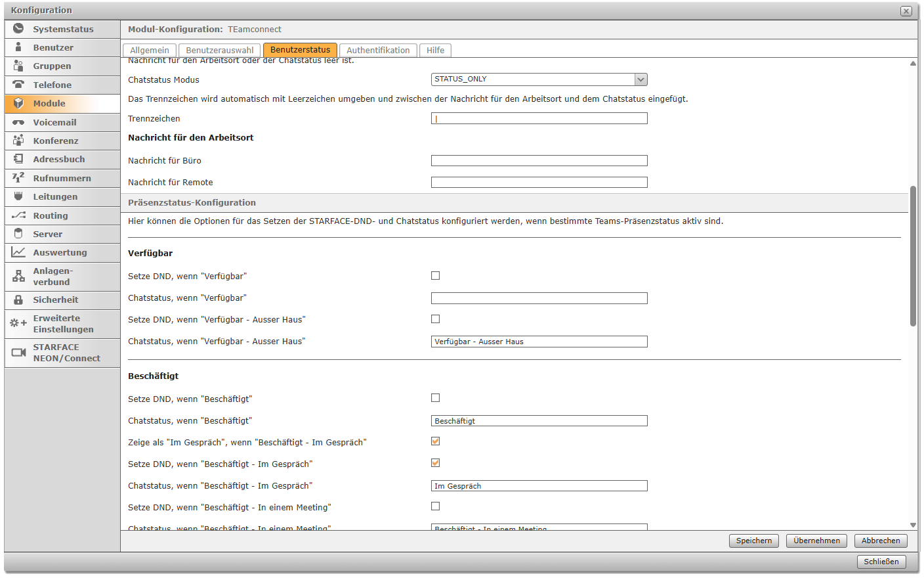The width and height of the screenshot is (924, 578).
Task: Click the Routing arrow icon
Action: click(x=18, y=215)
